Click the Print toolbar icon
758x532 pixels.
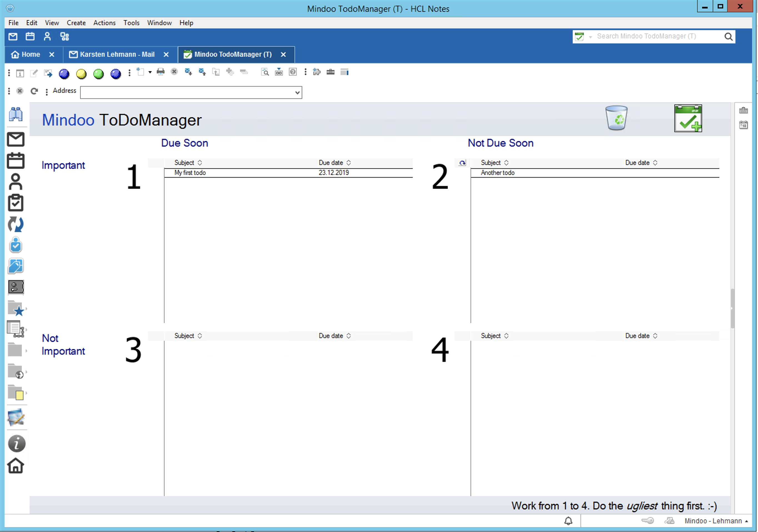click(161, 72)
